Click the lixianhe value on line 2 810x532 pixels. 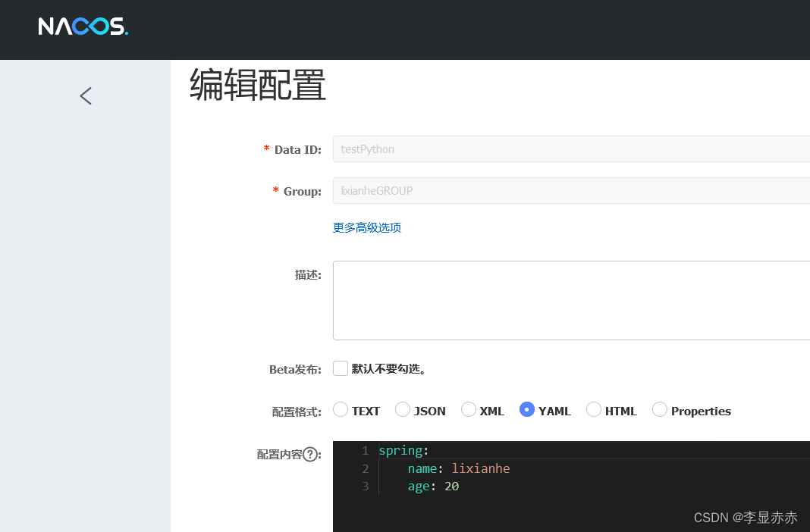[481, 468]
